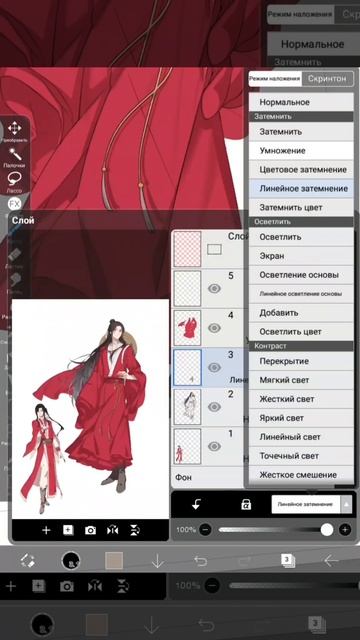
Task: Open brush settings with the round brush icon
Action: (x=71, y=561)
